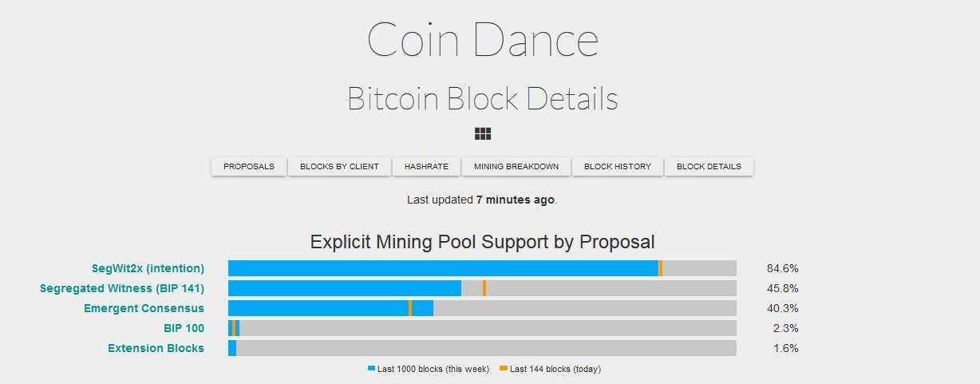The height and width of the screenshot is (384, 980).
Task: Open the grid menu icon below the title
Action: (483, 133)
